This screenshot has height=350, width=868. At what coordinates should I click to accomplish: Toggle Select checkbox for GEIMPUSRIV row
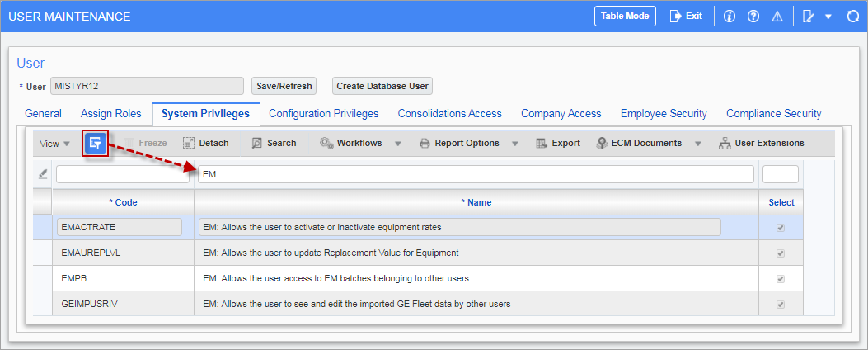tap(780, 304)
